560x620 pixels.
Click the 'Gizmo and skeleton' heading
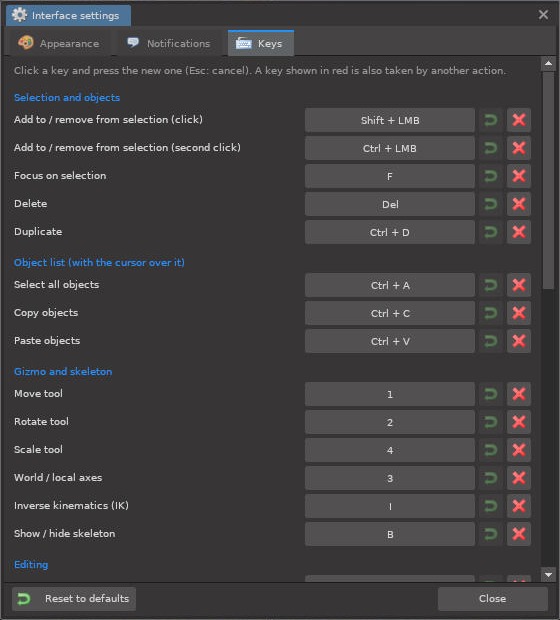coord(63,372)
